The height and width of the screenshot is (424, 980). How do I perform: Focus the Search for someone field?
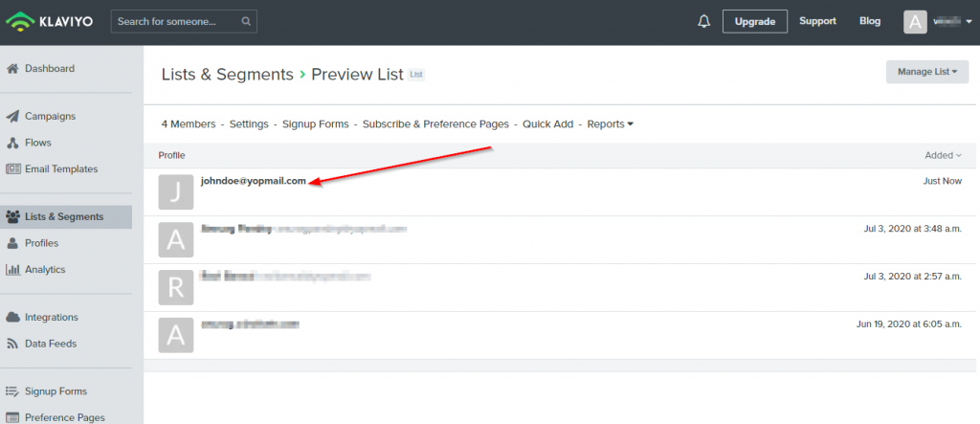[184, 21]
